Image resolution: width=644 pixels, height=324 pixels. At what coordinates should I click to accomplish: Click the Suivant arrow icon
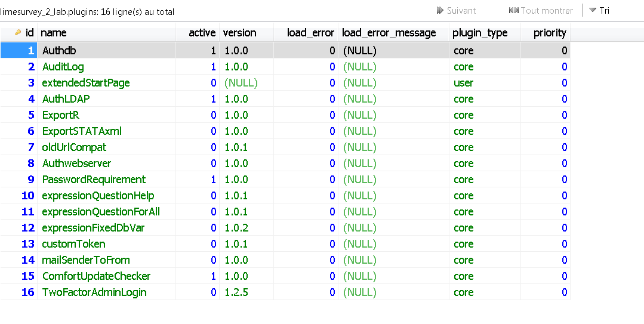440,11
